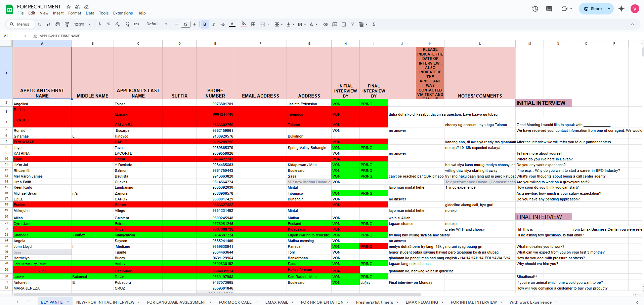Expand the Name box dropdown arrow
Screen dimensions: 644x305
(25, 36)
